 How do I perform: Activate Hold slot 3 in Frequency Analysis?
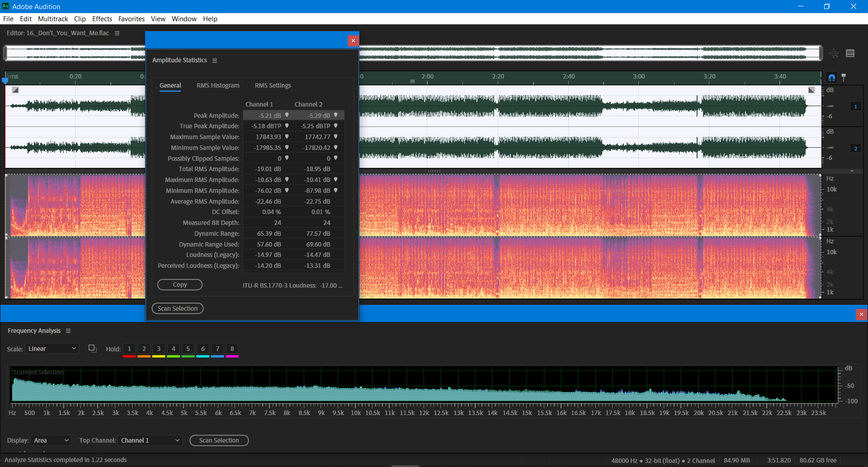pyautogui.click(x=158, y=348)
